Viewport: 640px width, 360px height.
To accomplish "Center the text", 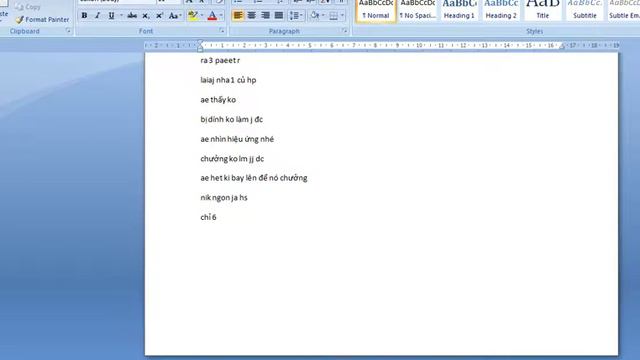I will pyautogui.click(x=251, y=16).
